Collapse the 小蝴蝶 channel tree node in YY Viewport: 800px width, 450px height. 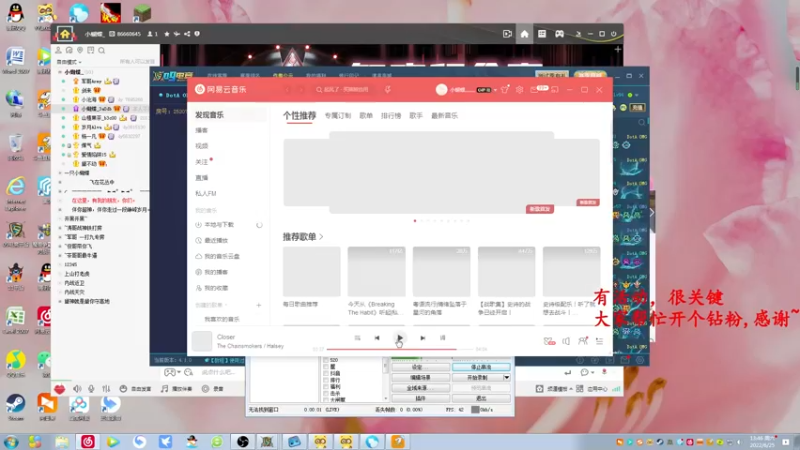coord(60,72)
